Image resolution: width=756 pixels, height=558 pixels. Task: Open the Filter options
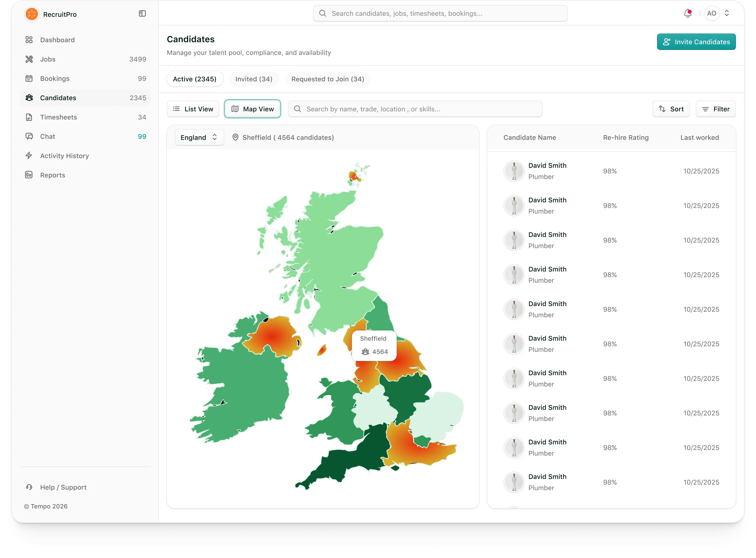point(716,109)
